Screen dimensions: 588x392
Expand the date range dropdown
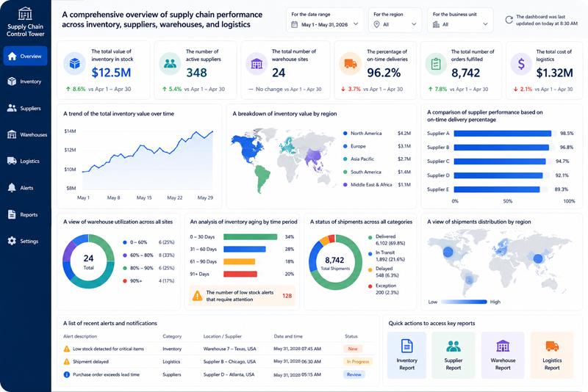[x=325, y=21]
